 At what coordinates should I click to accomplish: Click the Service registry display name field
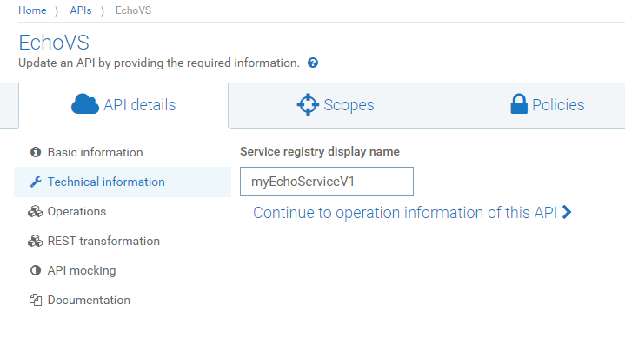click(x=326, y=182)
